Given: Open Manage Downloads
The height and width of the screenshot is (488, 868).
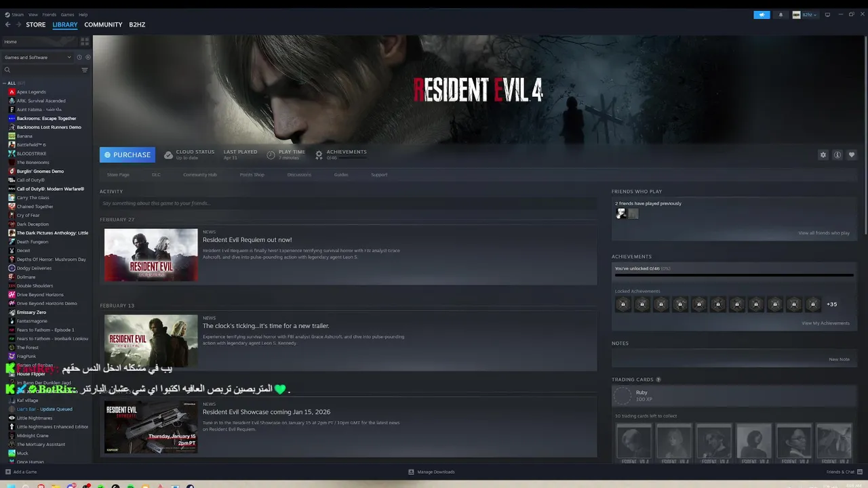Looking at the screenshot, I should pyautogui.click(x=431, y=472).
